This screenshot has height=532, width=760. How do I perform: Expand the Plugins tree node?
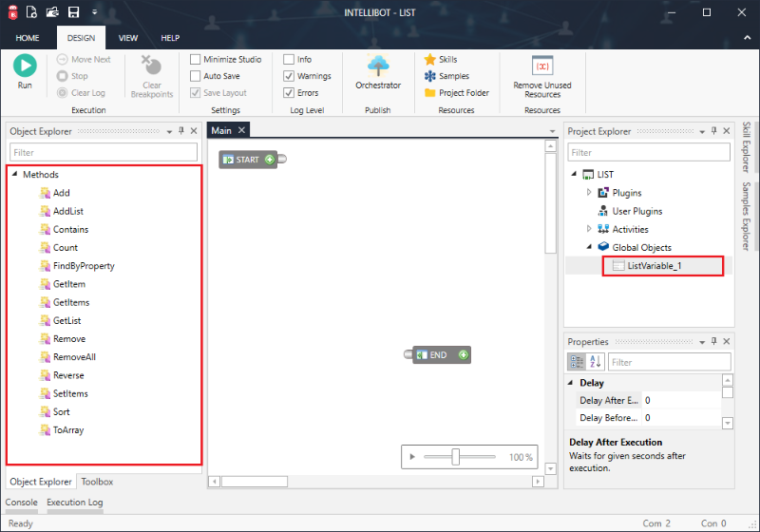(x=589, y=192)
